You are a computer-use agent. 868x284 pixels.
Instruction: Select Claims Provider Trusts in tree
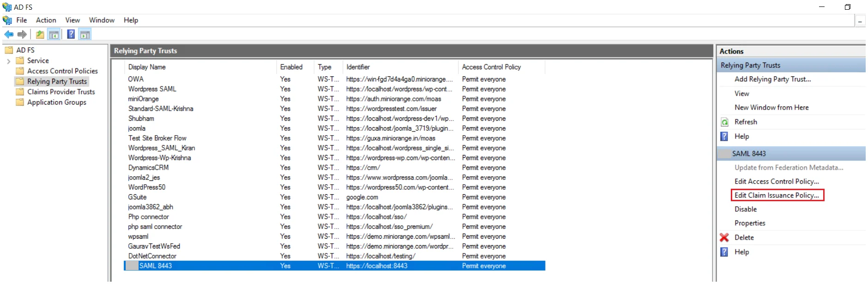coord(61,92)
